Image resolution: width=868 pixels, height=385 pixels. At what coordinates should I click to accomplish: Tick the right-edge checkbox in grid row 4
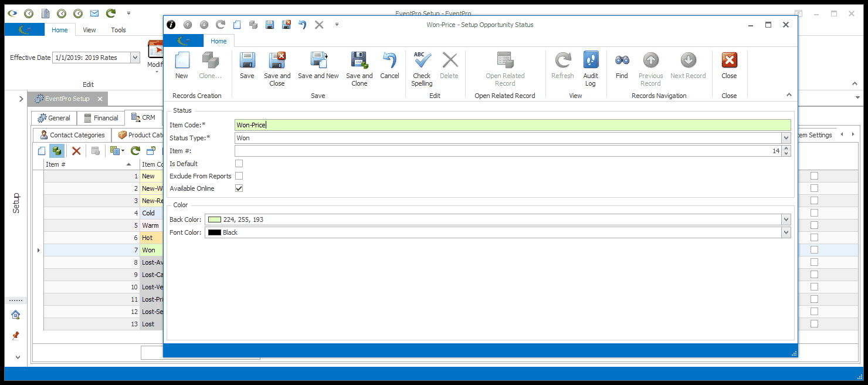814,213
